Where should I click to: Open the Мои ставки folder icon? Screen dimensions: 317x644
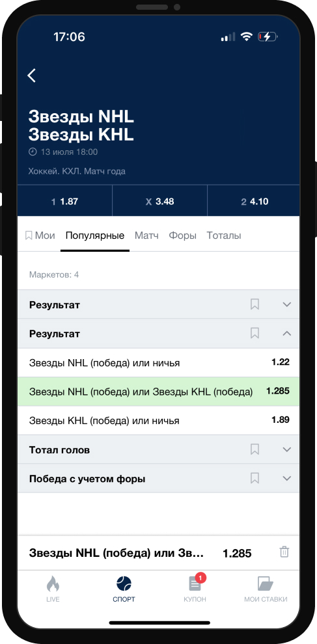[266, 584]
